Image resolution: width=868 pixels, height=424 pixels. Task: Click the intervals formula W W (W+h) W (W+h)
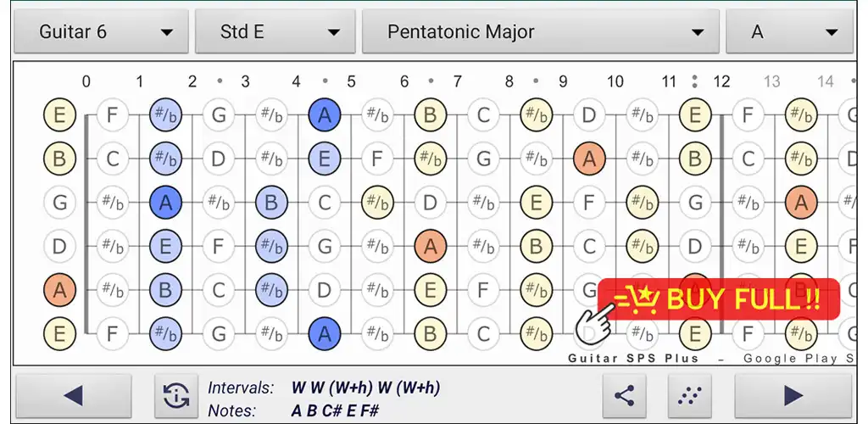click(366, 388)
